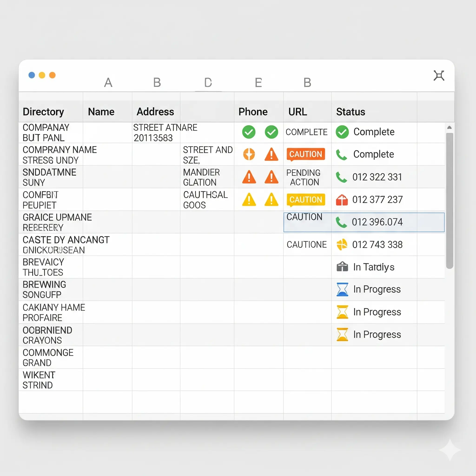Click the MANDIER GLATION cell

pos(207,177)
